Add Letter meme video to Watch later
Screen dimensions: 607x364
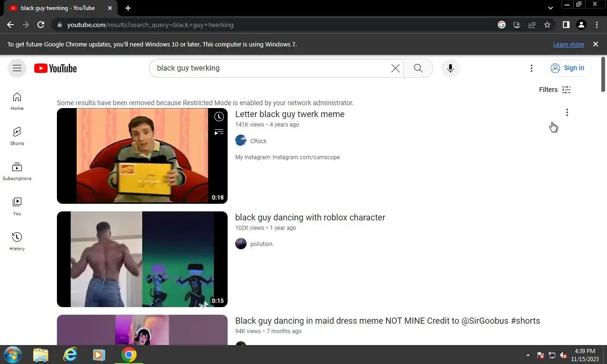coord(219,117)
